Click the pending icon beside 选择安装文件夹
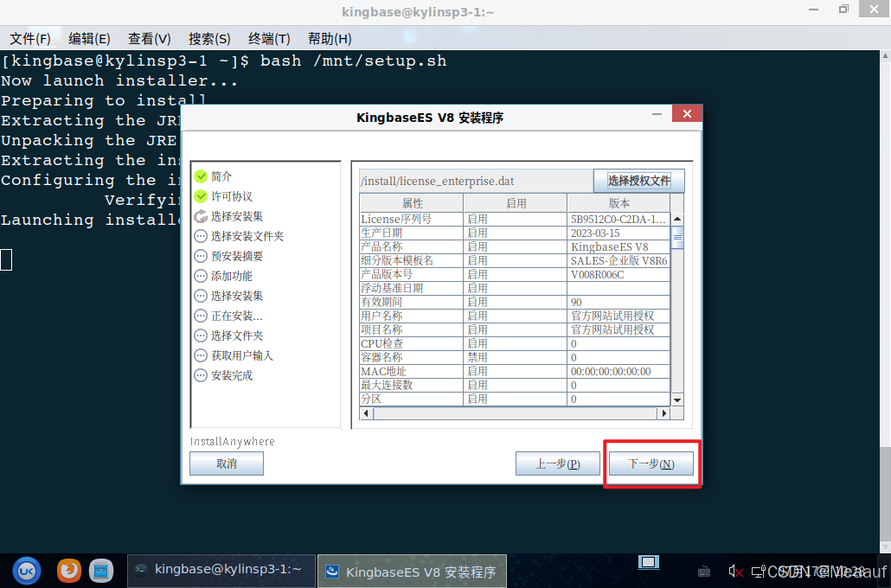 201,236
